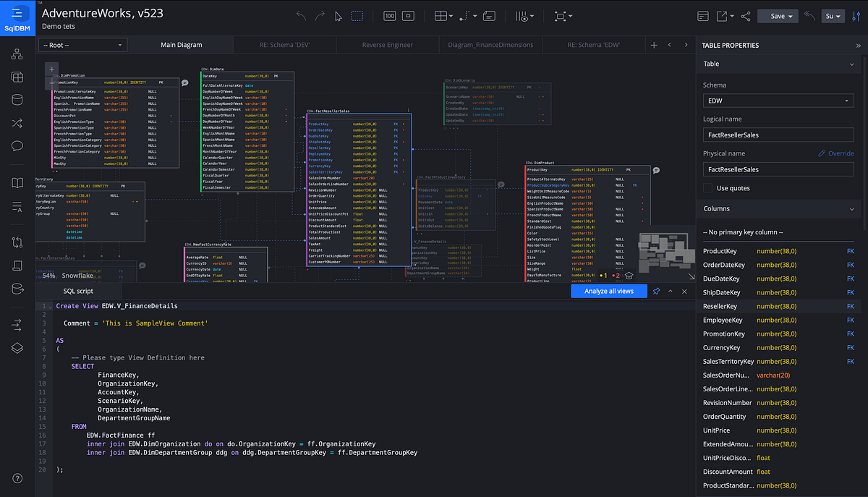
Task: Click the help question mark icon
Action: 17,479
